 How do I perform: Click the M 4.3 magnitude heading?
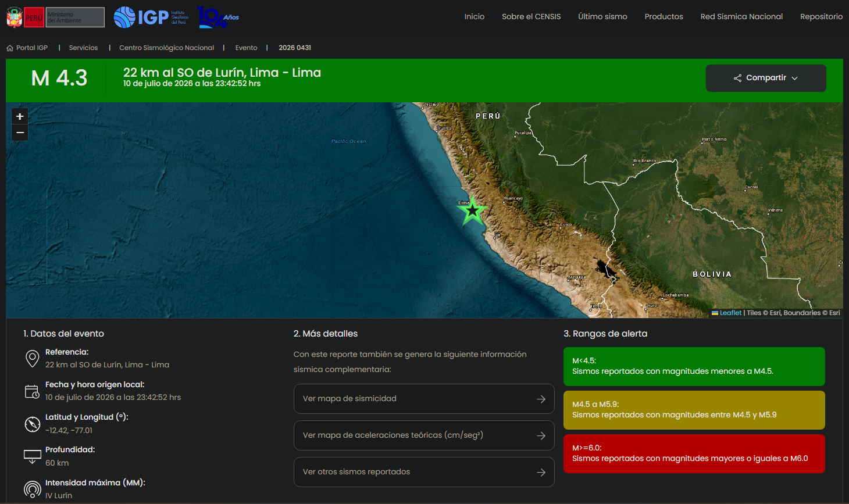coord(59,78)
